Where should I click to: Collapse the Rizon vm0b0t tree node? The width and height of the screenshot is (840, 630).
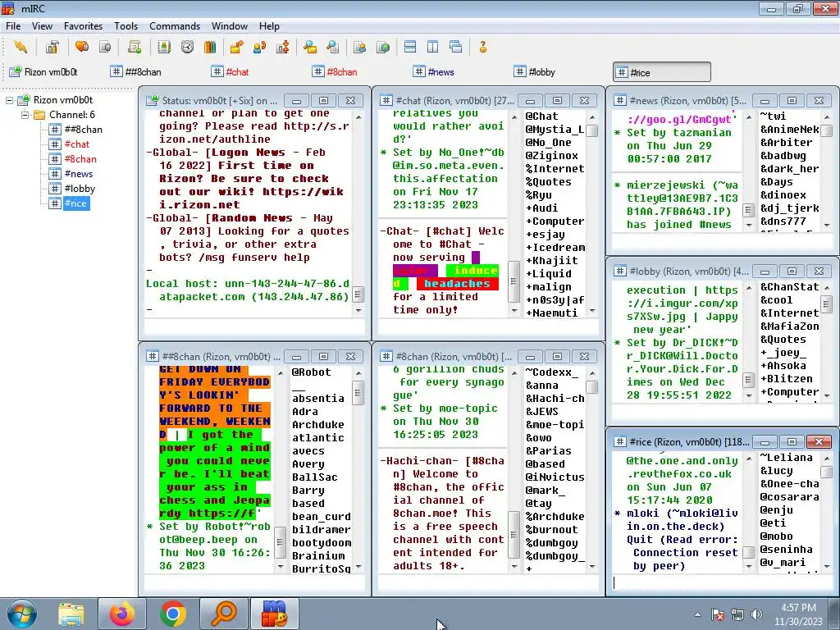click(x=9, y=100)
